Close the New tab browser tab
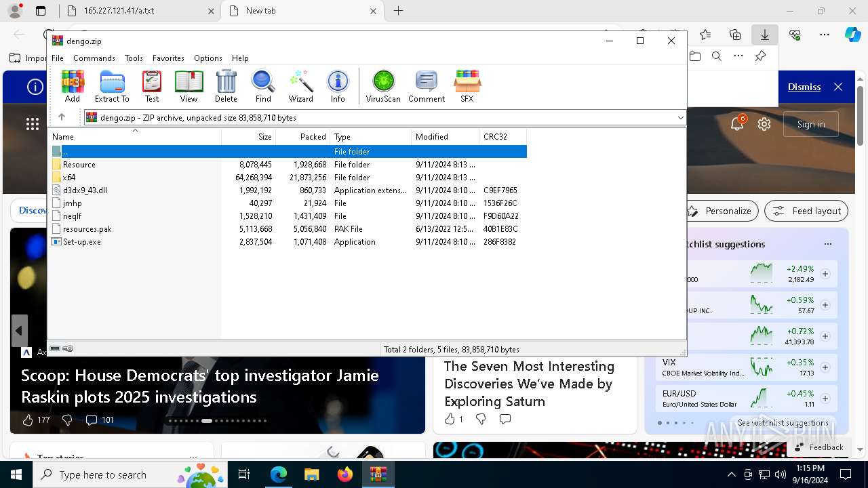 [374, 11]
